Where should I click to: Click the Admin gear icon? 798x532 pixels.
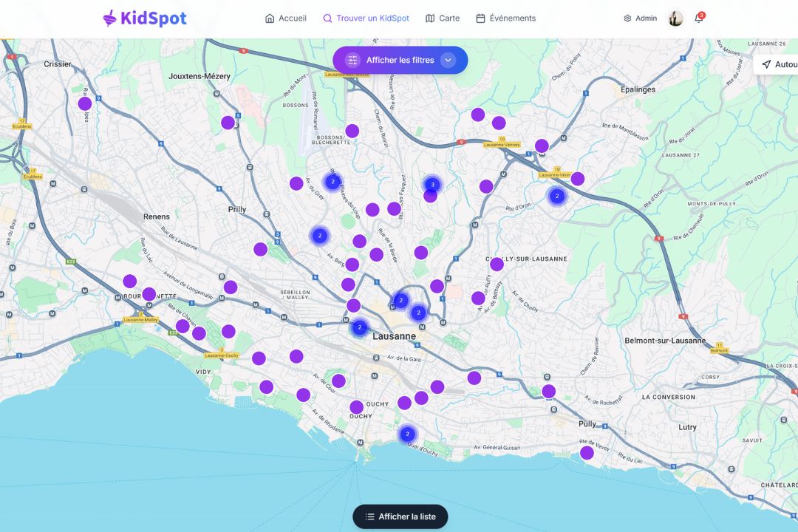(x=627, y=18)
